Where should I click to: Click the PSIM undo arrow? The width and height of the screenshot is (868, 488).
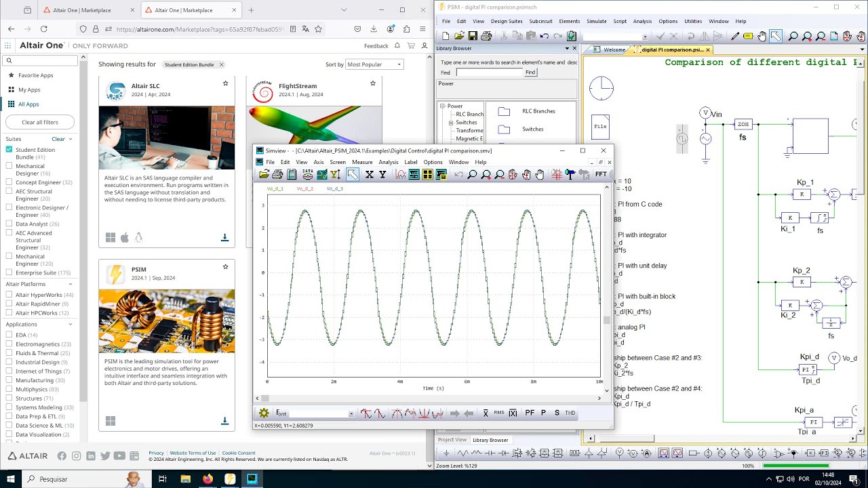coord(545,36)
